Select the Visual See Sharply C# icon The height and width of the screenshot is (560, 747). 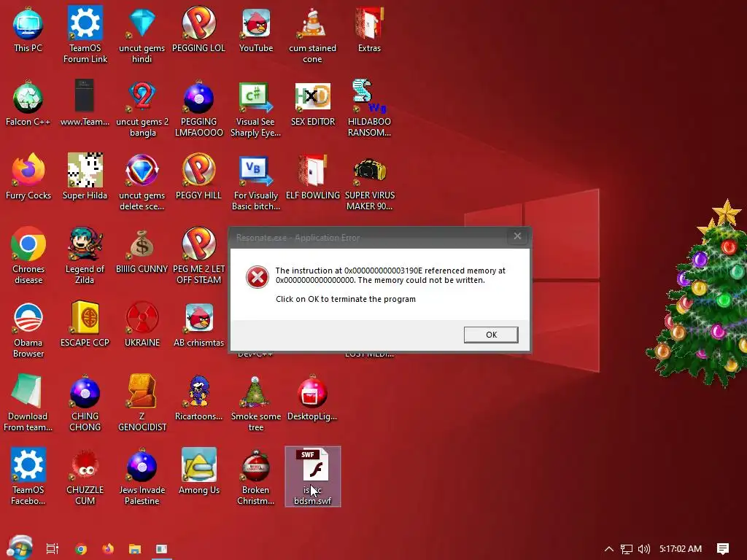[256, 109]
